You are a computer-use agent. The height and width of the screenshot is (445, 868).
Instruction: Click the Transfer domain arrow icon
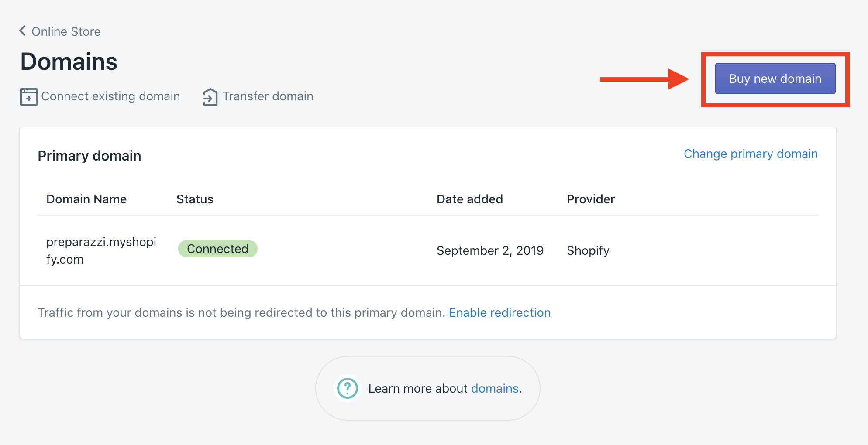210,96
